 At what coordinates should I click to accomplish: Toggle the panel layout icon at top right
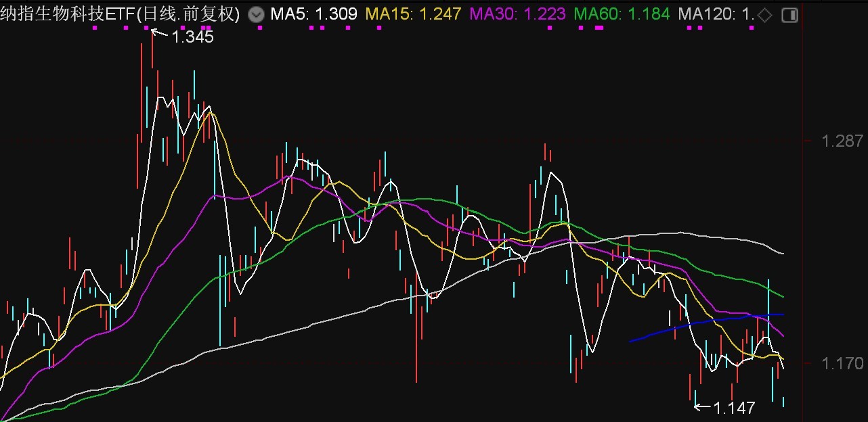click(x=789, y=15)
